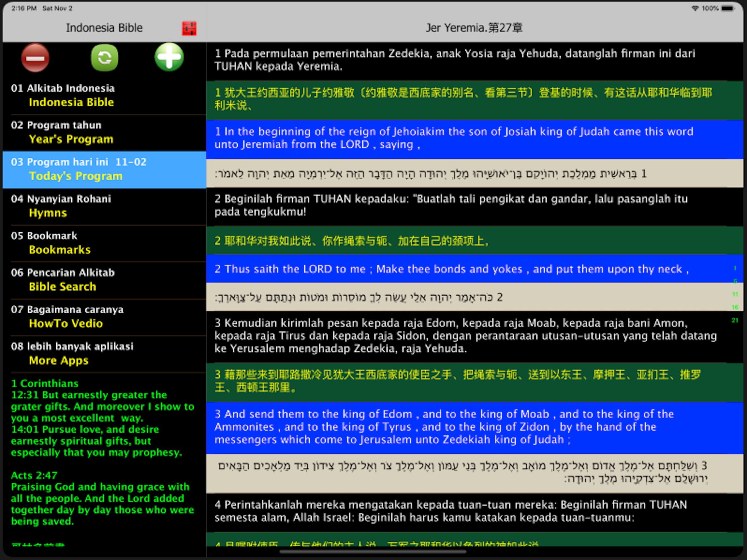Select Chinese verse 1 on green row
The height and width of the screenshot is (560, 747).
coord(474,100)
